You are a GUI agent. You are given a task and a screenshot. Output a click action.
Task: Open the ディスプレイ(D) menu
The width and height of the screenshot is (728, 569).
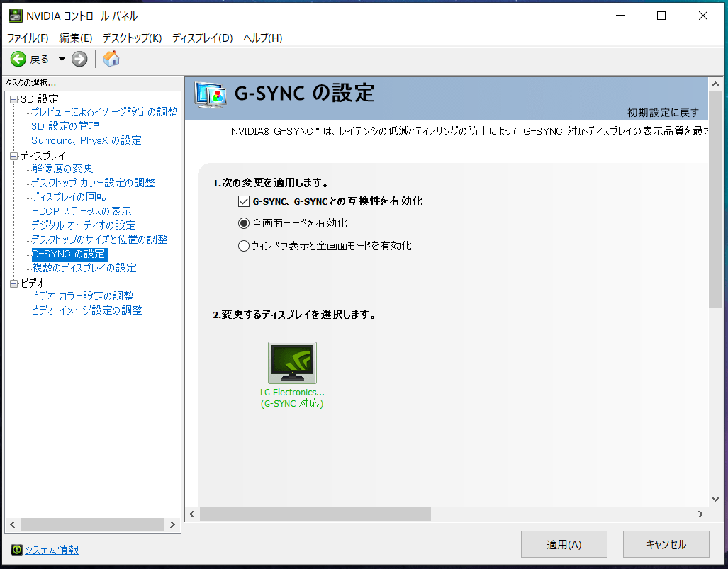(x=203, y=38)
